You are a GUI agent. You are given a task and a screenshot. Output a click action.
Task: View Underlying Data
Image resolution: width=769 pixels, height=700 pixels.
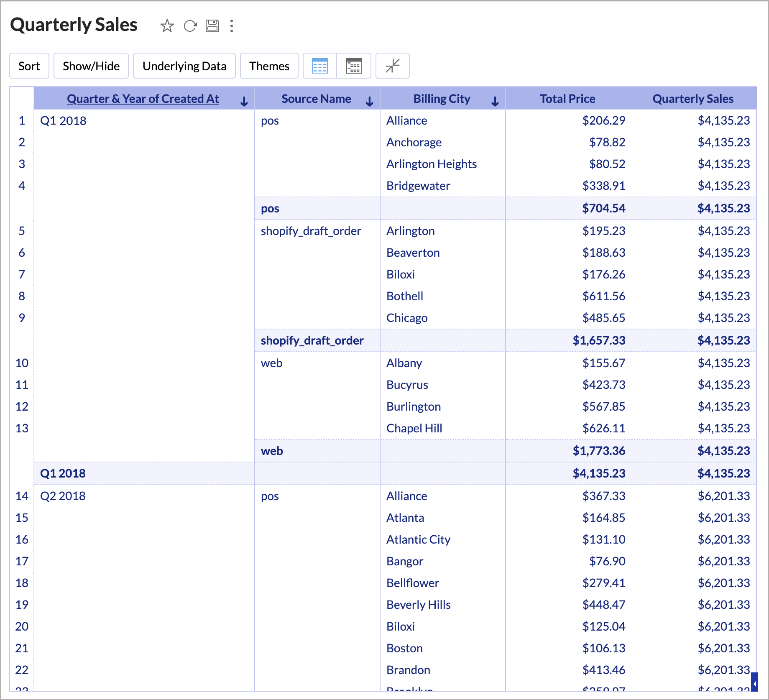pyautogui.click(x=184, y=66)
